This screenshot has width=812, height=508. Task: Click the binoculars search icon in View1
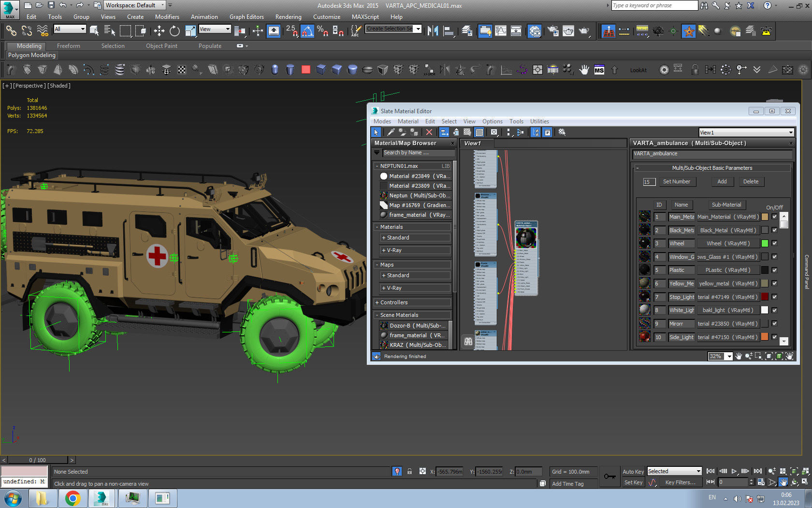(x=468, y=342)
